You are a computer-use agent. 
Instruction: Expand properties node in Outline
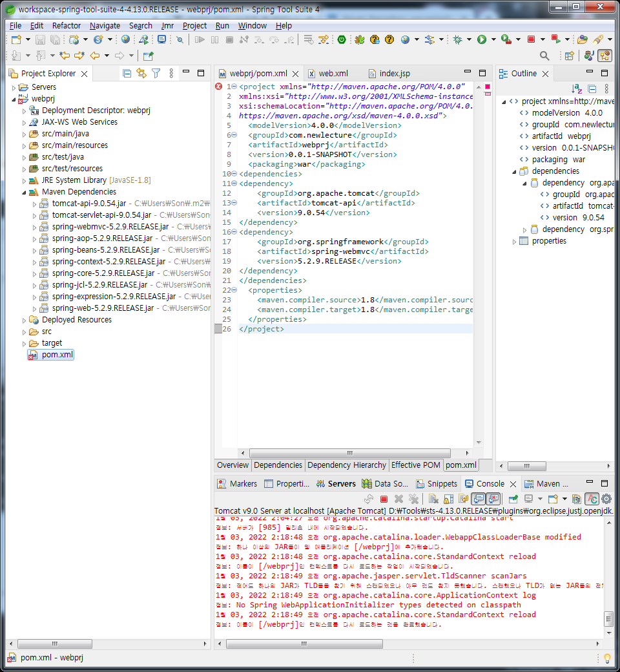pos(514,241)
